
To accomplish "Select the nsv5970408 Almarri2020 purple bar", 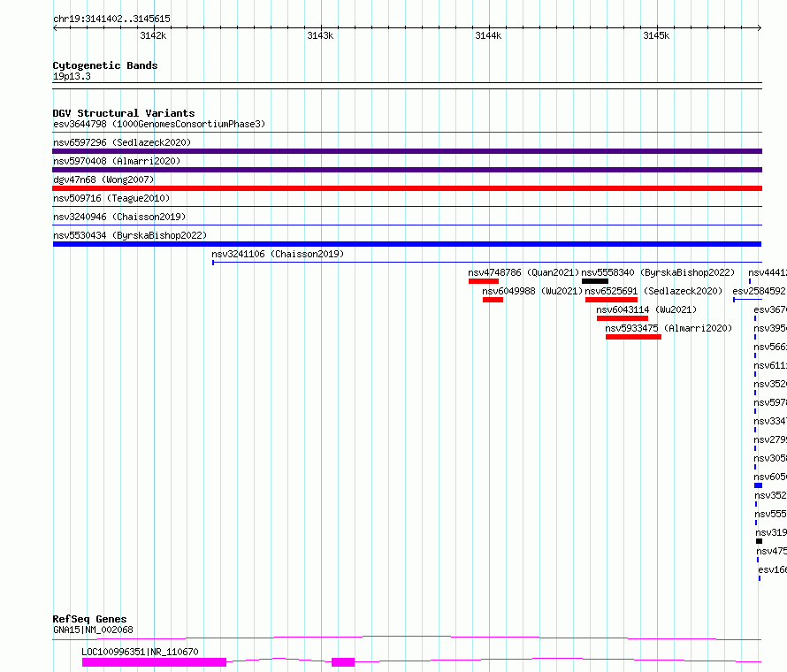I will pyautogui.click(x=407, y=170).
